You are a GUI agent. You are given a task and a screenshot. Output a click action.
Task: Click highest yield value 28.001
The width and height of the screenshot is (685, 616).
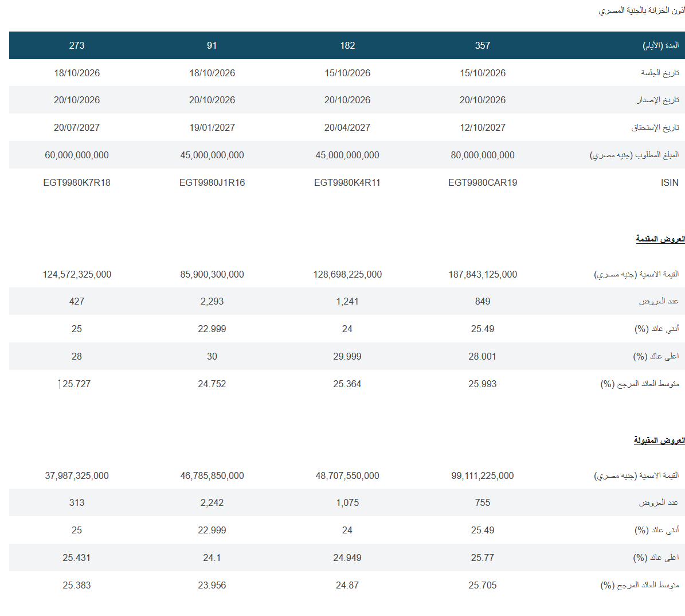tap(483, 357)
